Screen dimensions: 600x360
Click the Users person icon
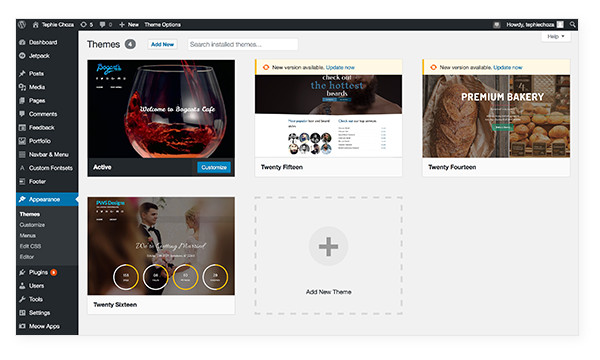[x=22, y=286]
